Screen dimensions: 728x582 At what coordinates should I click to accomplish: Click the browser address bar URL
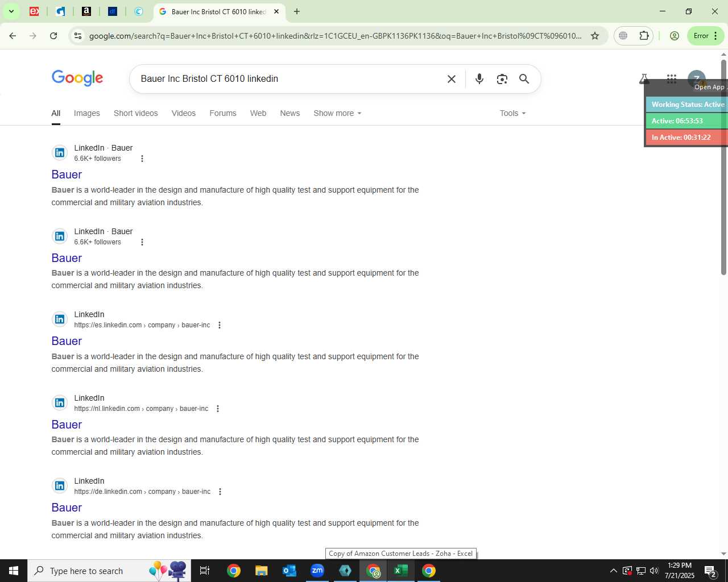(x=335, y=36)
